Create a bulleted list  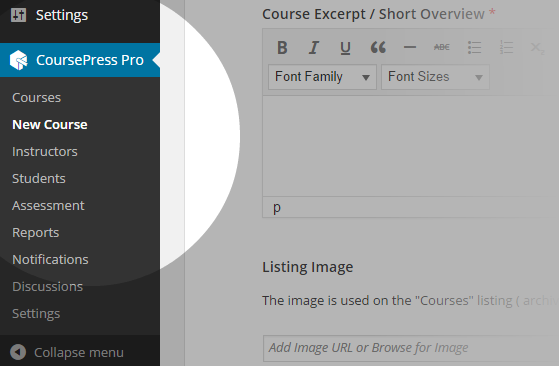tap(475, 47)
